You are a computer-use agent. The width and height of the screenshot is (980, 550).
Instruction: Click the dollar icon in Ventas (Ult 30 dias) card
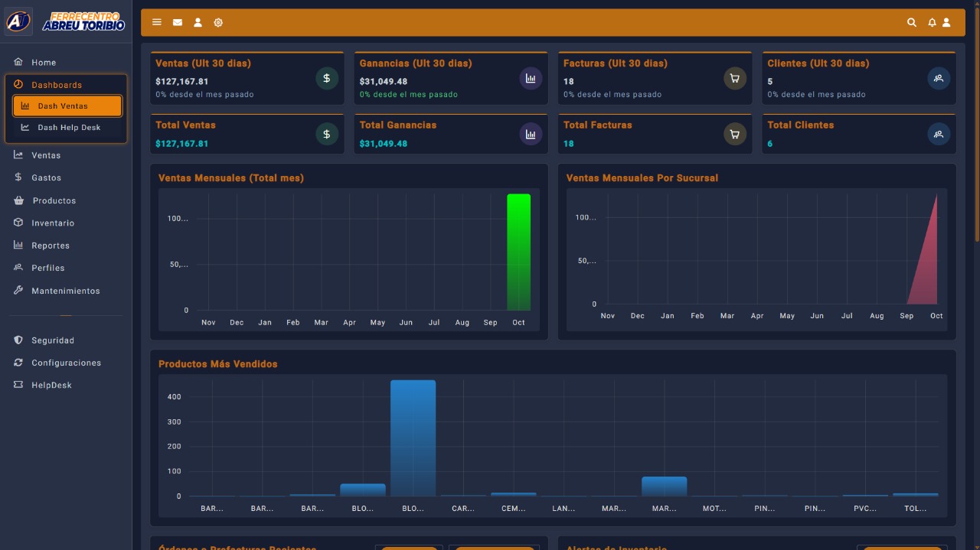click(x=327, y=78)
